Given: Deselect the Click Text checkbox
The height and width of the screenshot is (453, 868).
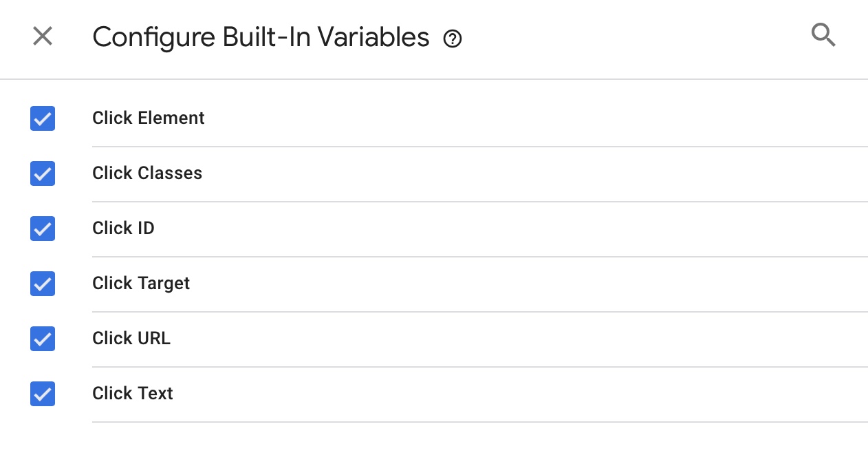Looking at the screenshot, I should click(43, 394).
